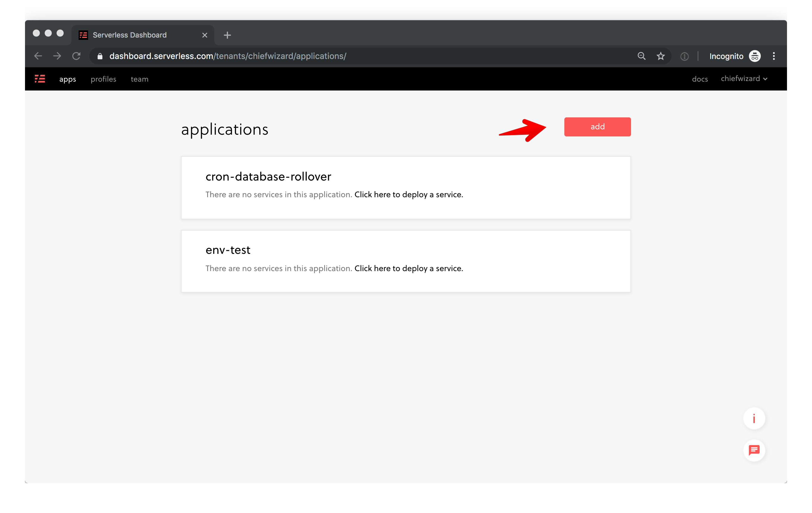Click deploy a service link for env-test
The width and height of the screenshot is (812, 513).
point(408,268)
